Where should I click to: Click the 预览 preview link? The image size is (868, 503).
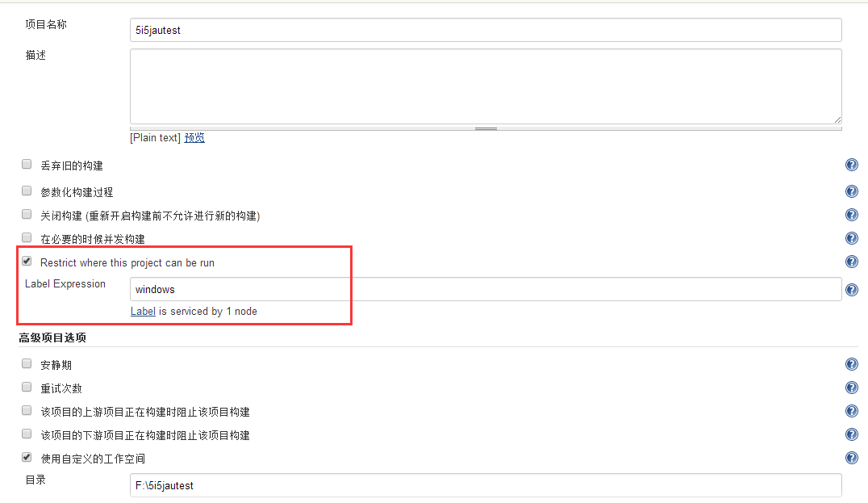pyautogui.click(x=194, y=137)
